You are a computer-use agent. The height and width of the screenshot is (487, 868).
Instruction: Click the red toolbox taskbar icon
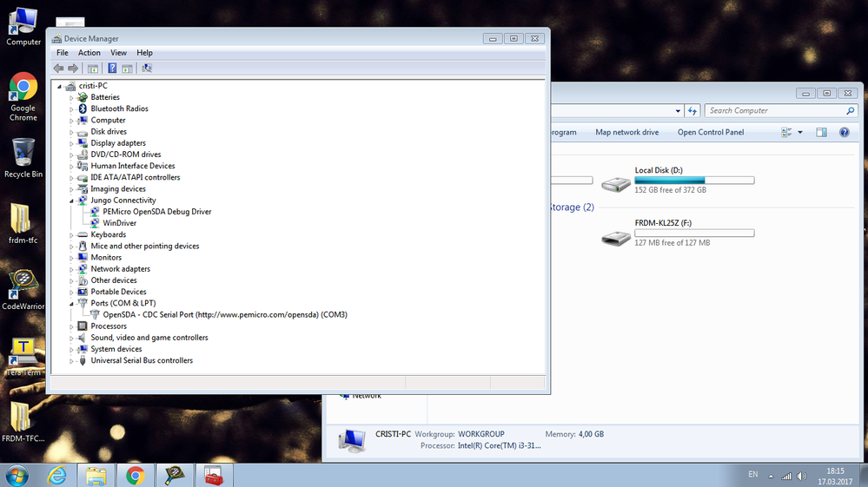point(214,476)
